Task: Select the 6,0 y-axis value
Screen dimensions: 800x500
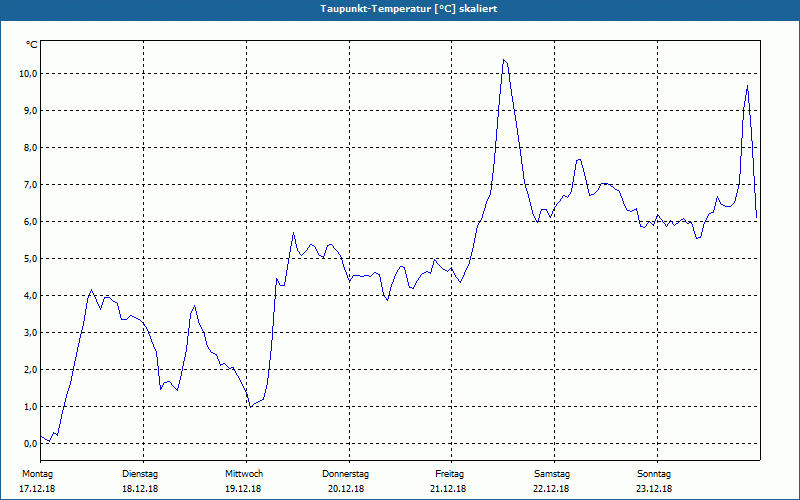Action: click(30, 221)
